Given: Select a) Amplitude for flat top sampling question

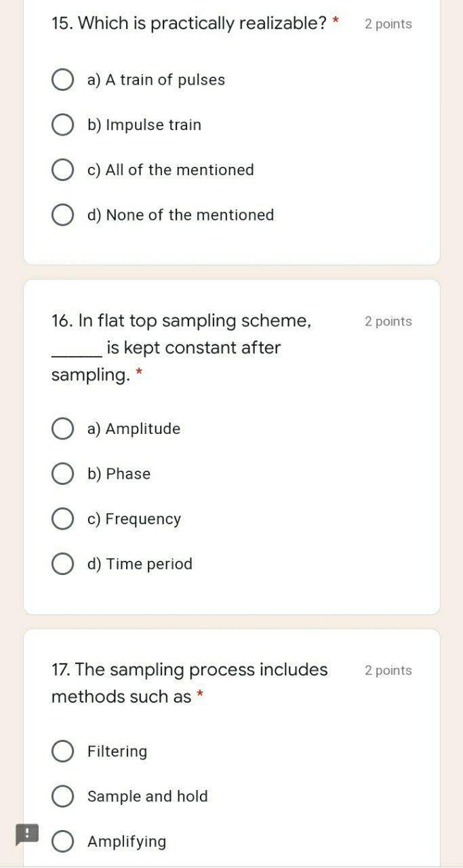Looking at the screenshot, I should point(63,428).
